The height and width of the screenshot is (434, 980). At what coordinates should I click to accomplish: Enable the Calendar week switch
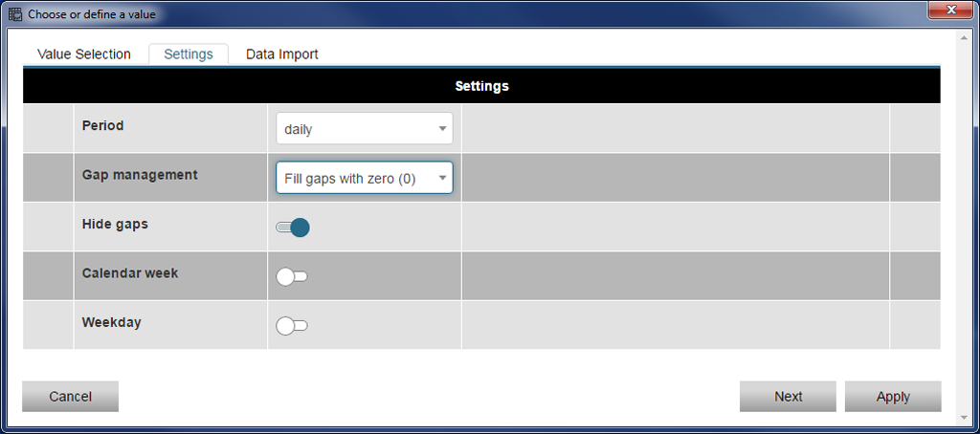coord(292,277)
